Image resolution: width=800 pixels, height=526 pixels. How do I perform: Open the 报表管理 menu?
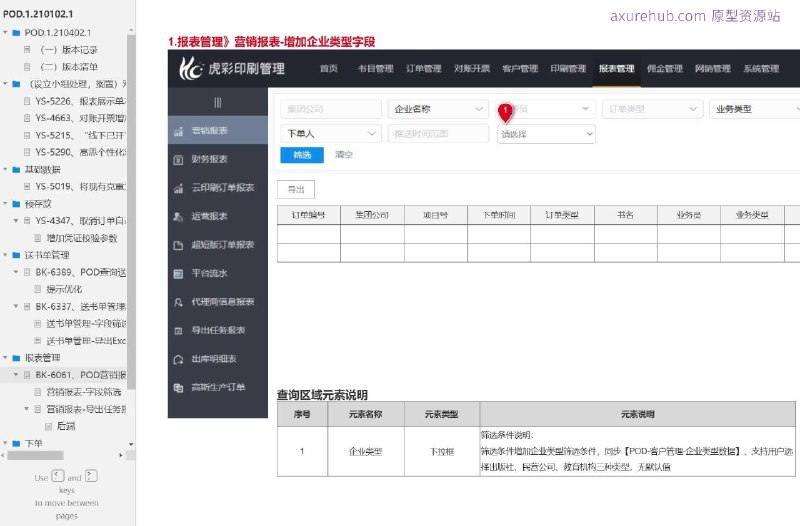tap(616, 68)
